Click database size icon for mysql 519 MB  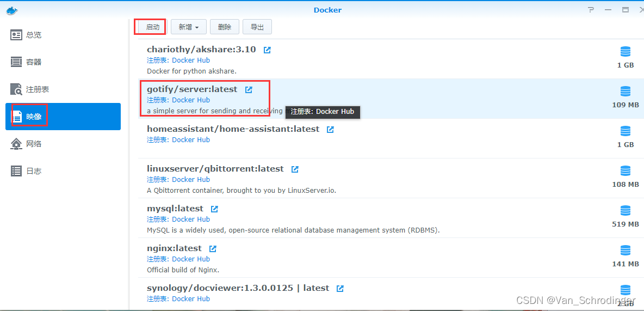[x=625, y=211]
